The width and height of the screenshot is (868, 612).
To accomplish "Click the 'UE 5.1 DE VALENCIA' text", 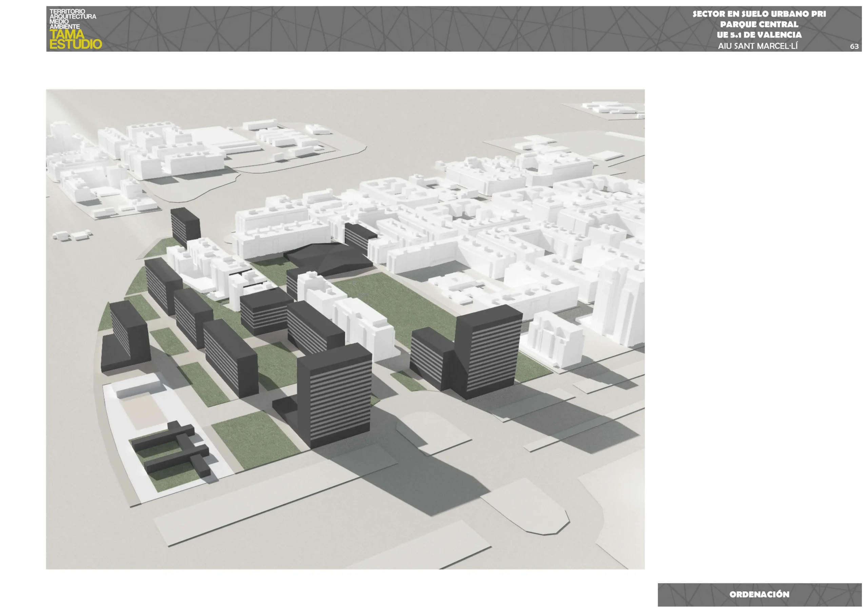I will [x=759, y=35].
